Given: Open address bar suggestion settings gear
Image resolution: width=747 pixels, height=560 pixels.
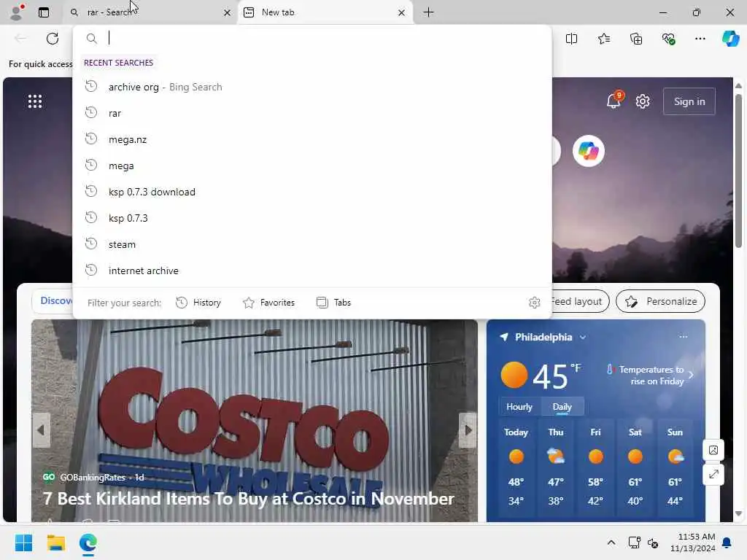Looking at the screenshot, I should pyautogui.click(x=535, y=303).
